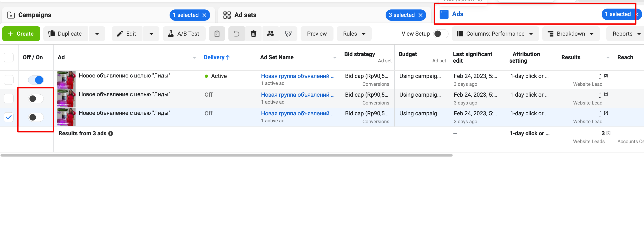Click the trash delete icon
Screen dimensions: 644x248
click(x=253, y=34)
